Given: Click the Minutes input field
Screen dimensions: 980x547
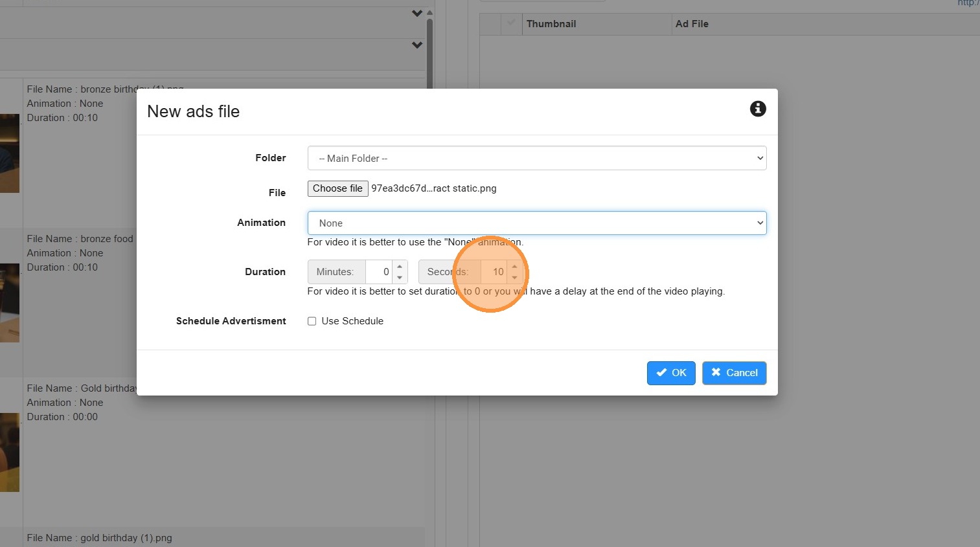Looking at the screenshot, I should click(379, 272).
